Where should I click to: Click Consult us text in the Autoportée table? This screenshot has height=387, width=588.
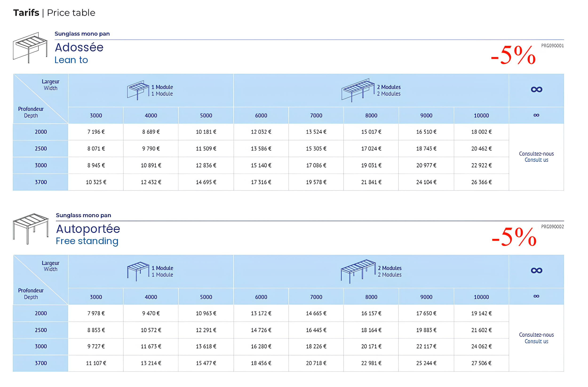pos(536,341)
